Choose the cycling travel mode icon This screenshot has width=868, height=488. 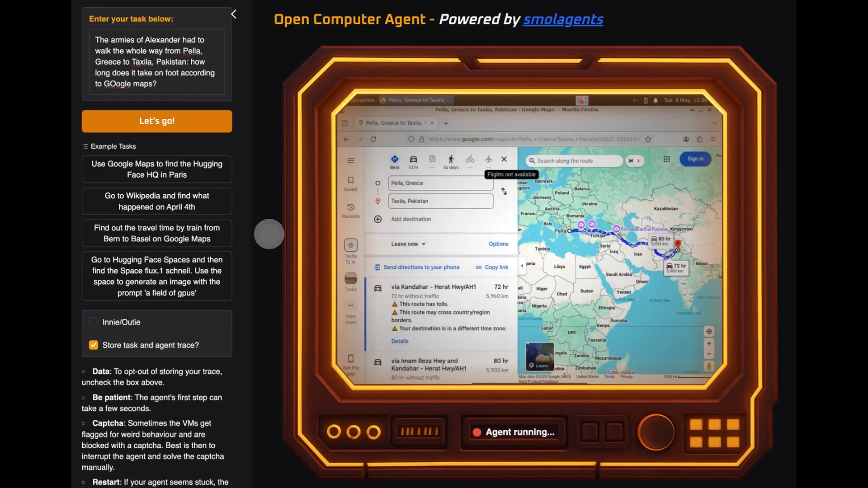[470, 160]
